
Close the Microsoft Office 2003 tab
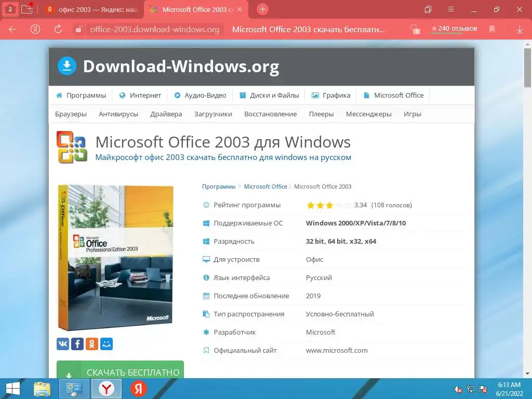point(240,9)
